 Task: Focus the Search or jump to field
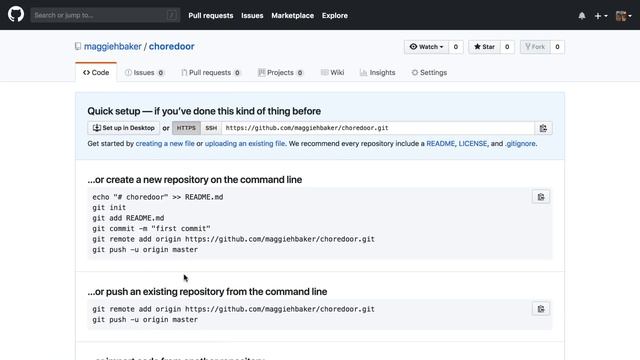(105, 15)
